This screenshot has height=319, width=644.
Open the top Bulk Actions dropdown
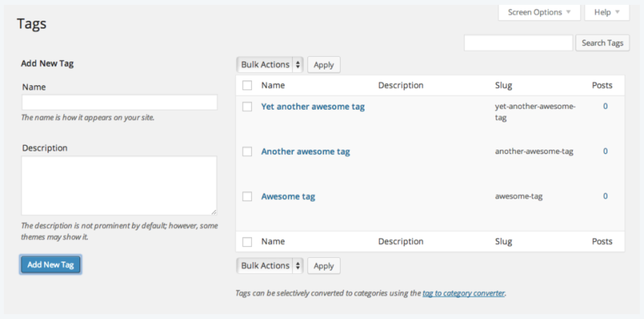270,65
